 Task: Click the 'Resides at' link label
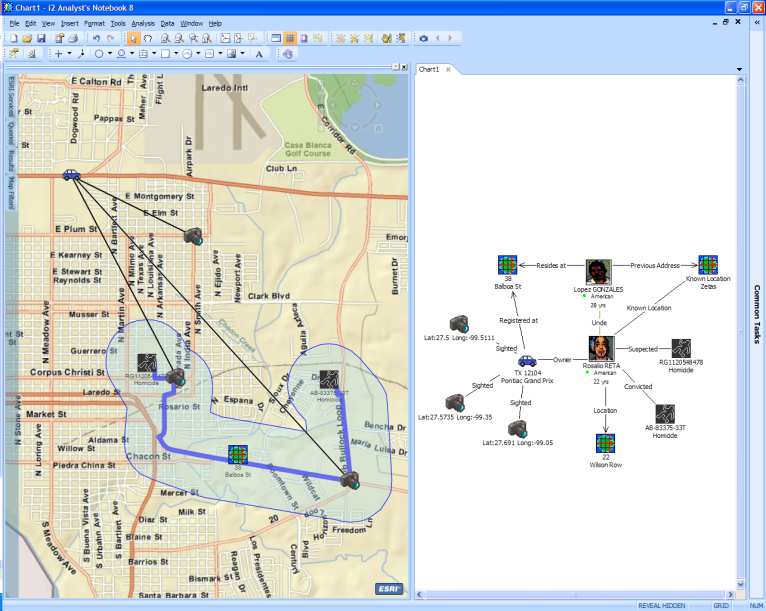pos(551,265)
